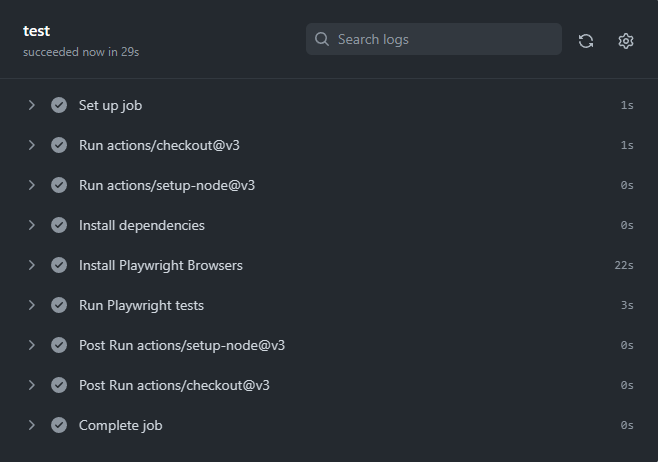This screenshot has width=658, height=462.
Task: Click the 'Run actions/checkout@v3' label
Action: [x=159, y=145]
